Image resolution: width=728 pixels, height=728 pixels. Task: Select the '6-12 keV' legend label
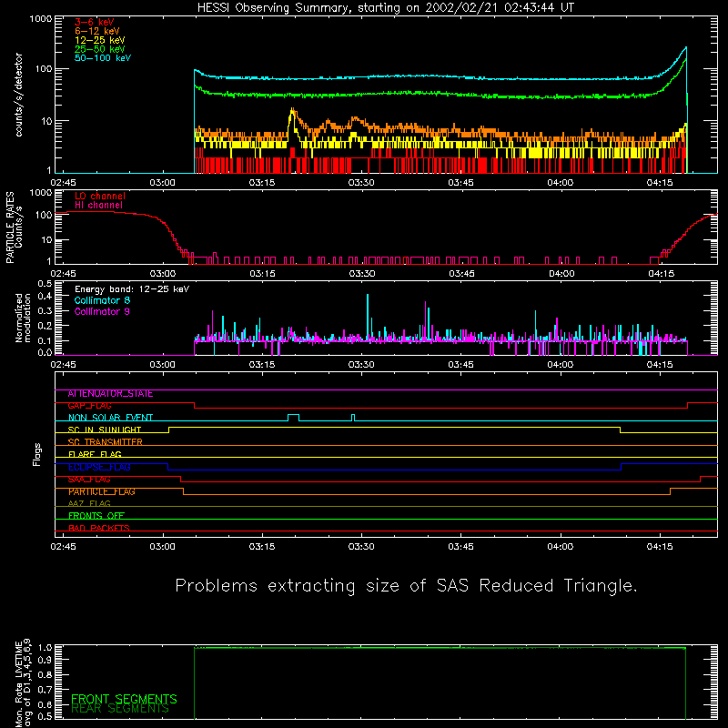click(x=97, y=31)
